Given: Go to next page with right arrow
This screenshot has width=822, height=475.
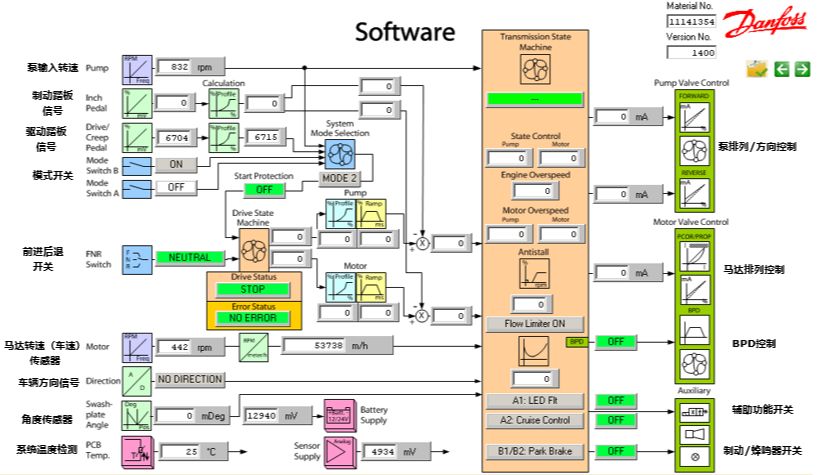Looking at the screenshot, I should click(x=802, y=69).
